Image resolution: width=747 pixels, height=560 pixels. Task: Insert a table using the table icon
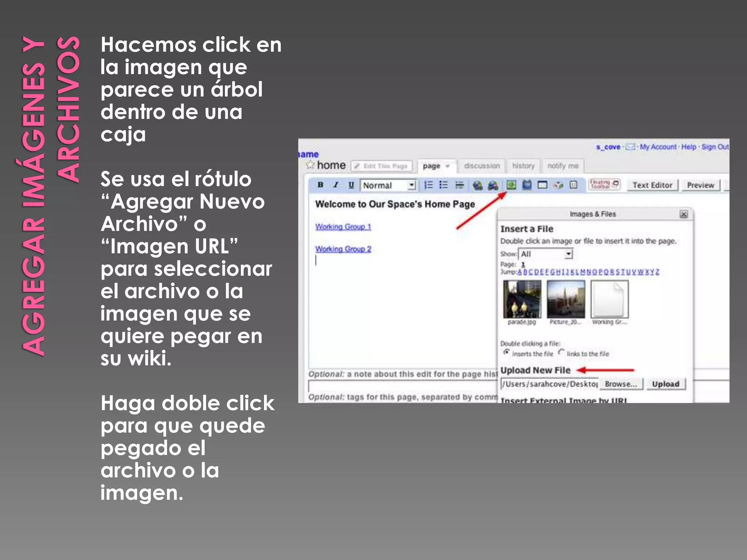(x=542, y=185)
